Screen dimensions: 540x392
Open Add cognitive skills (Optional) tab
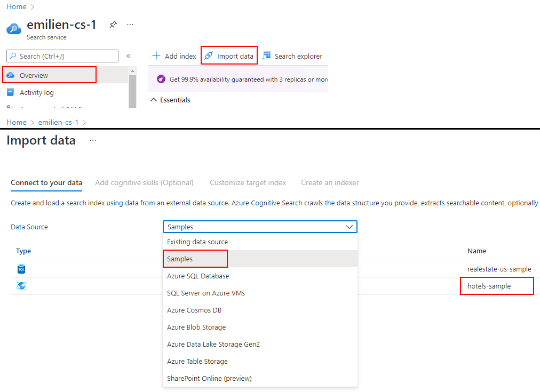[x=144, y=183]
